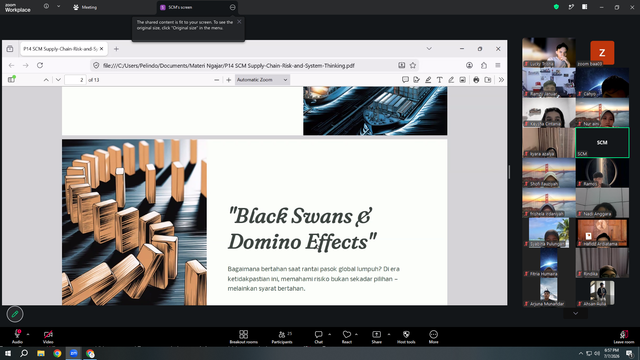640x360 pixels.
Task: Add a comment annotation in PDF viewer
Action: pyautogui.click(x=405, y=80)
